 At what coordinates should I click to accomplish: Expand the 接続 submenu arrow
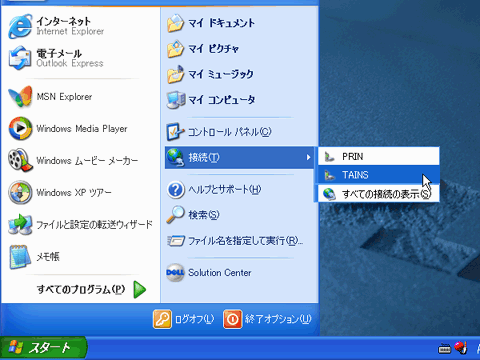coord(309,157)
